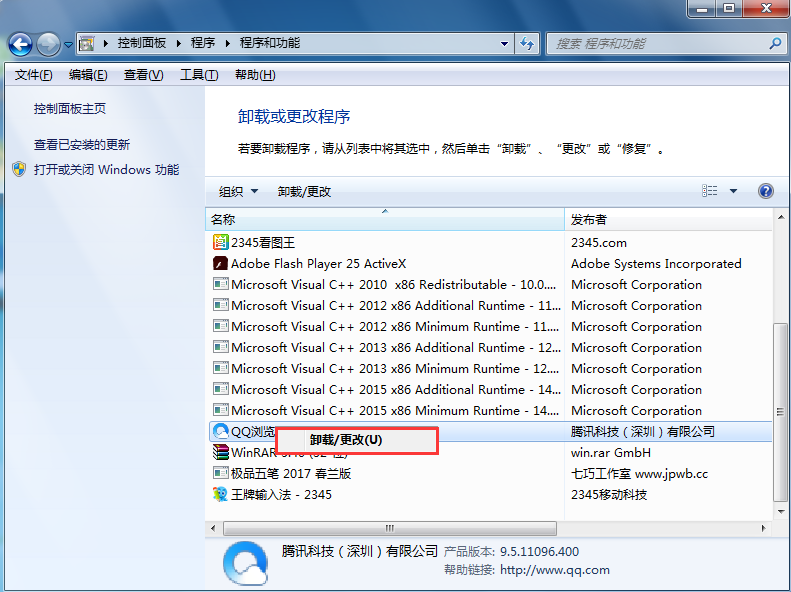Open the 帮助(H) menu
Screen dimensions: 791x592
click(255, 75)
